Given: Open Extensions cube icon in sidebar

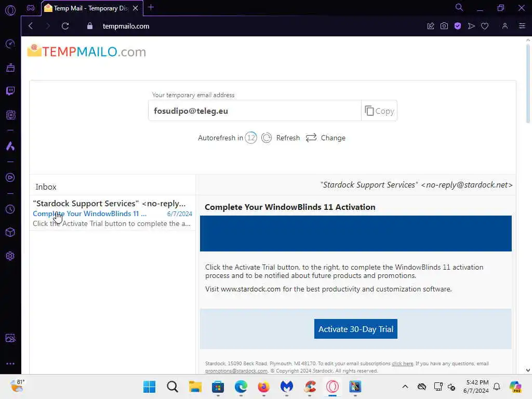Looking at the screenshot, I should coord(10,232).
